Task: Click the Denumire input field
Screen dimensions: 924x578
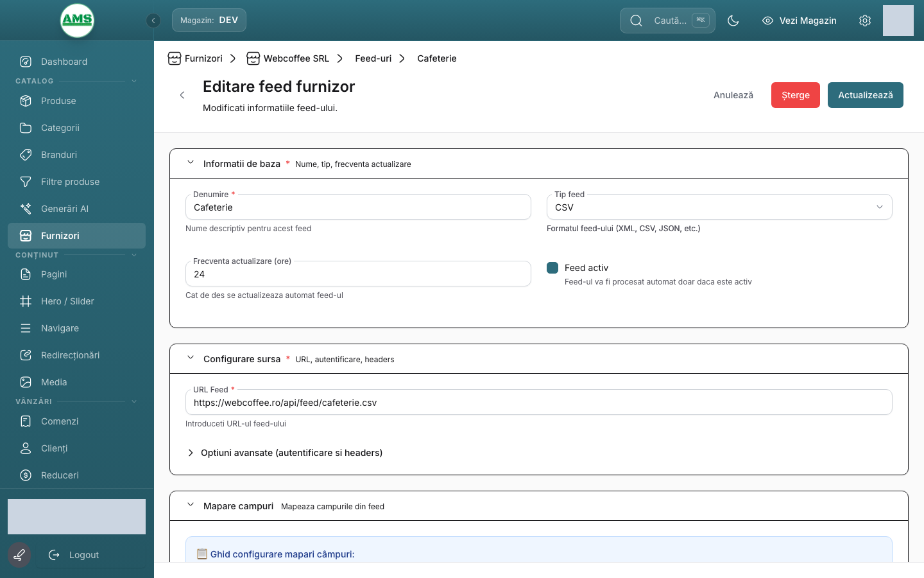Action: (x=358, y=207)
